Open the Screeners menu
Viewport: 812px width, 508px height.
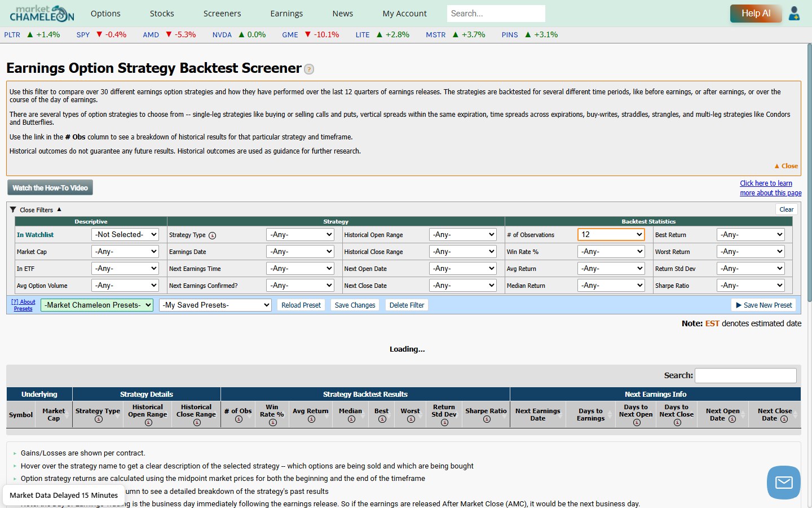click(222, 14)
